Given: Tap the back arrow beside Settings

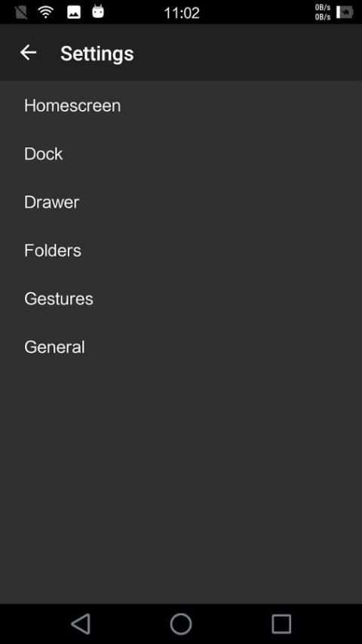Looking at the screenshot, I should [x=29, y=53].
